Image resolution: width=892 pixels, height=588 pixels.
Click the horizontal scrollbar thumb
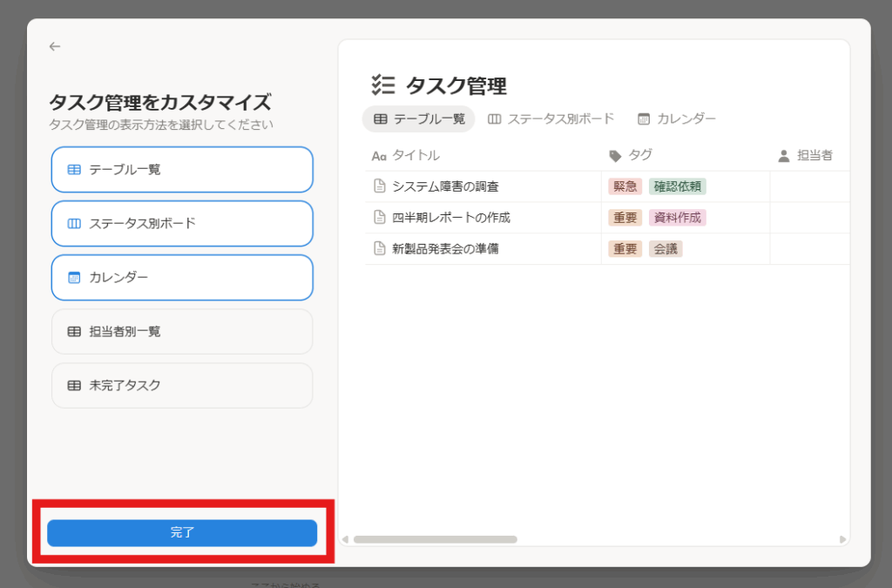click(x=435, y=539)
